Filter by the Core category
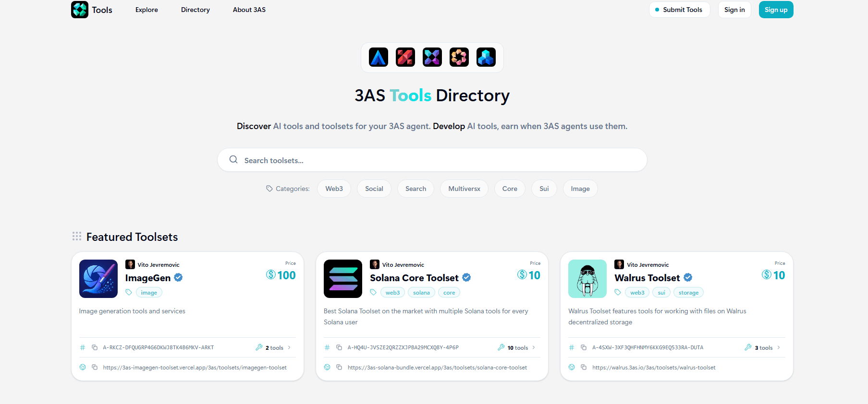The height and width of the screenshot is (404, 868). 510,189
